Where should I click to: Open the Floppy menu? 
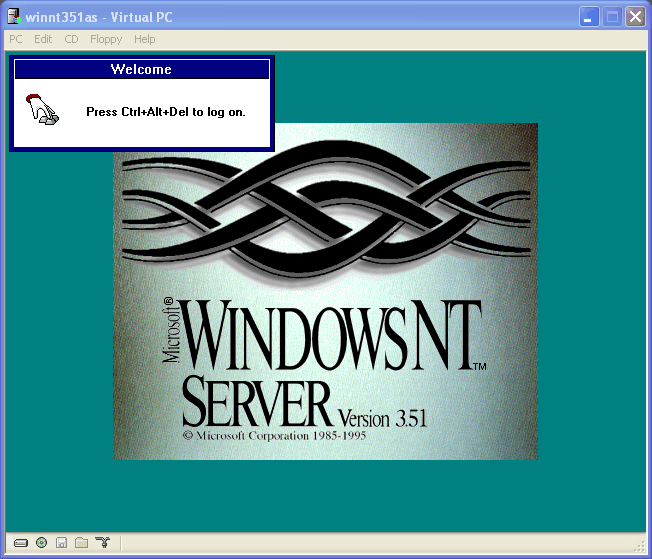(x=106, y=39)
